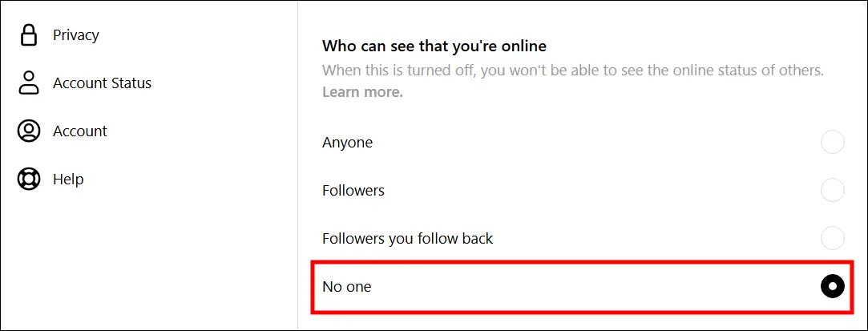
Task: Click the selected No one radio button
Action: [833, 286]
